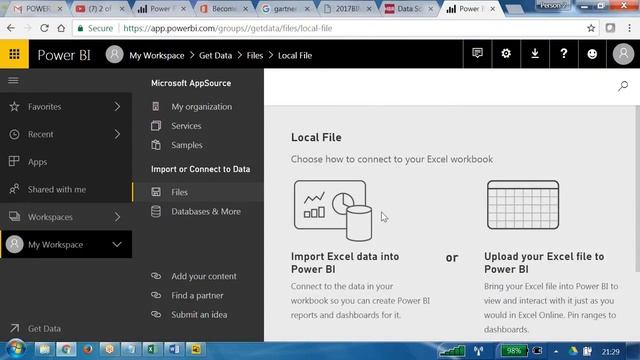The height and width of the screenshot is (360, 640).
Task: Click Get Data breadcrumb
Action: coord(216,56)
